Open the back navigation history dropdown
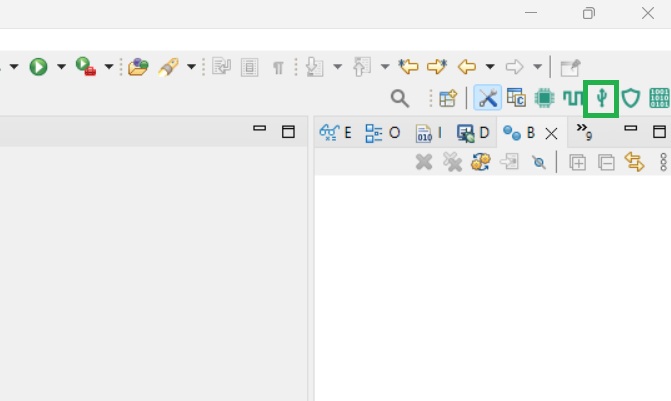The width and height of the screenshot is (671, 401). [x=490, y=67]
